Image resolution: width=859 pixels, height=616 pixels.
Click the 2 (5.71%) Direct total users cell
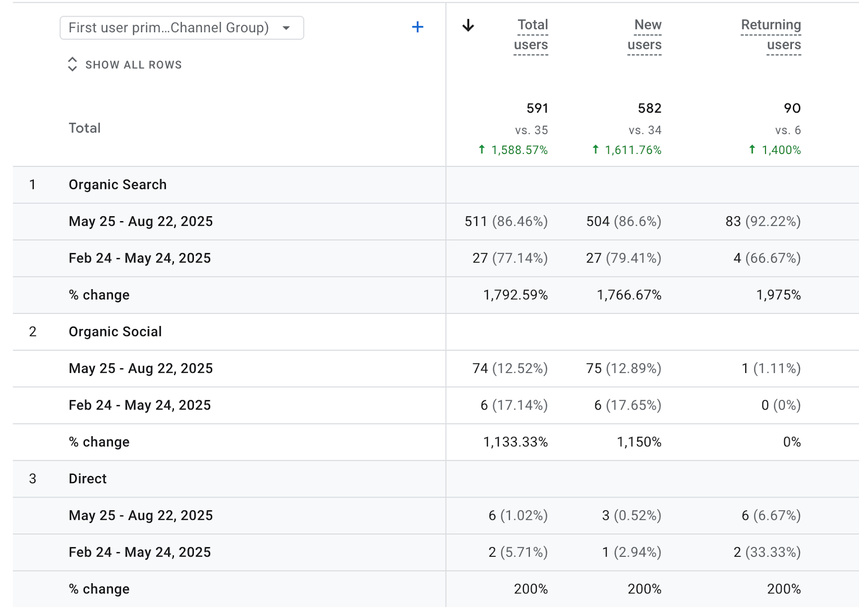pos(518,552)
